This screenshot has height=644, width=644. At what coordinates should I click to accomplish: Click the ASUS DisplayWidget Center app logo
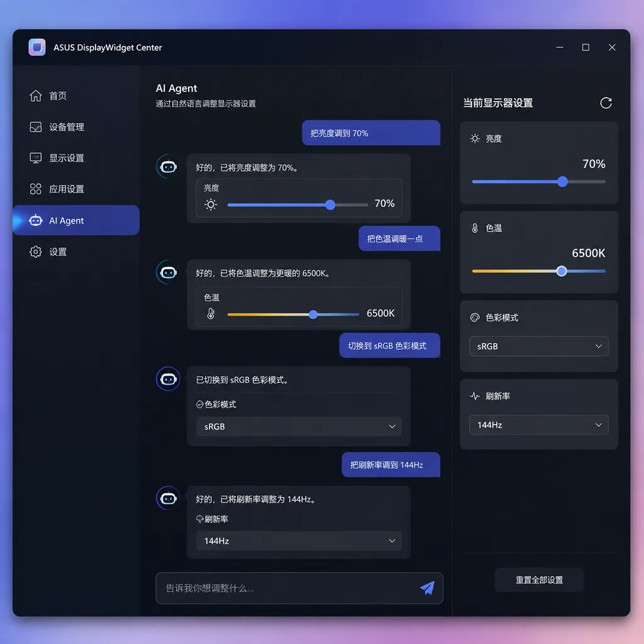tap(37, 47)
